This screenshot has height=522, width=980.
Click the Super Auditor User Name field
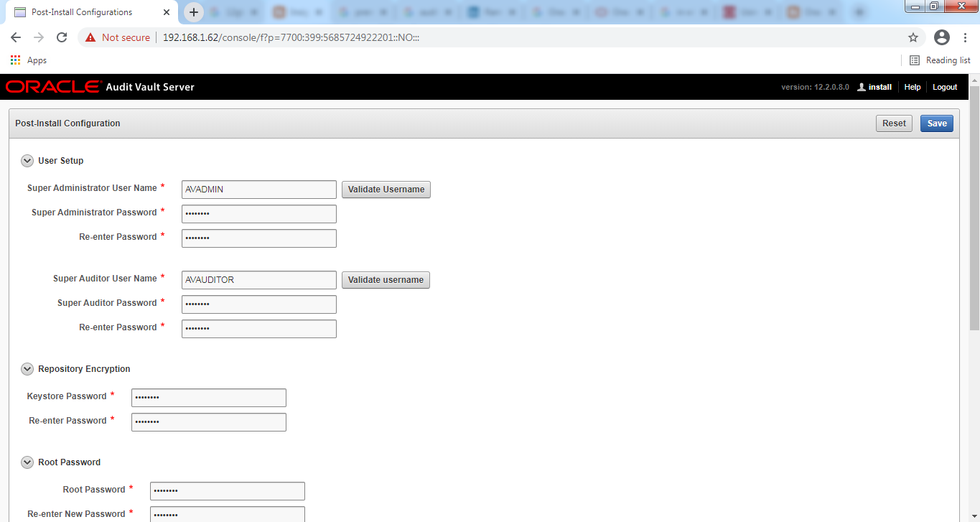pos(258,280)
